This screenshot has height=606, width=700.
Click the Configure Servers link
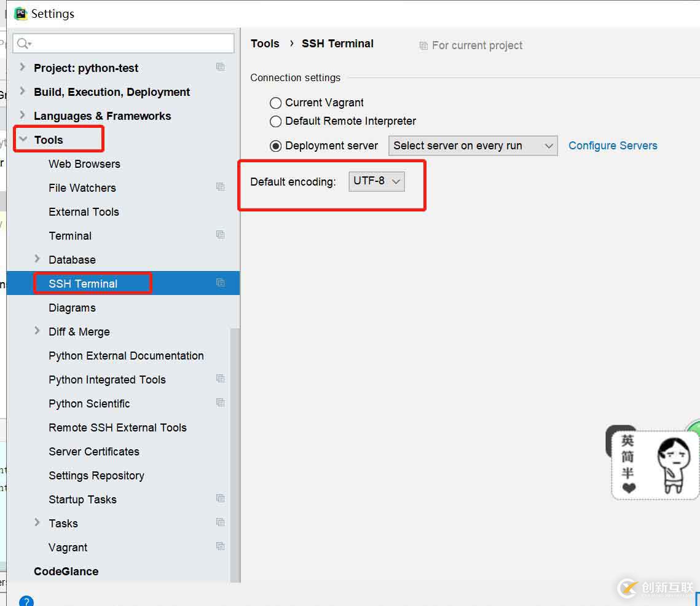coord(613,146)
